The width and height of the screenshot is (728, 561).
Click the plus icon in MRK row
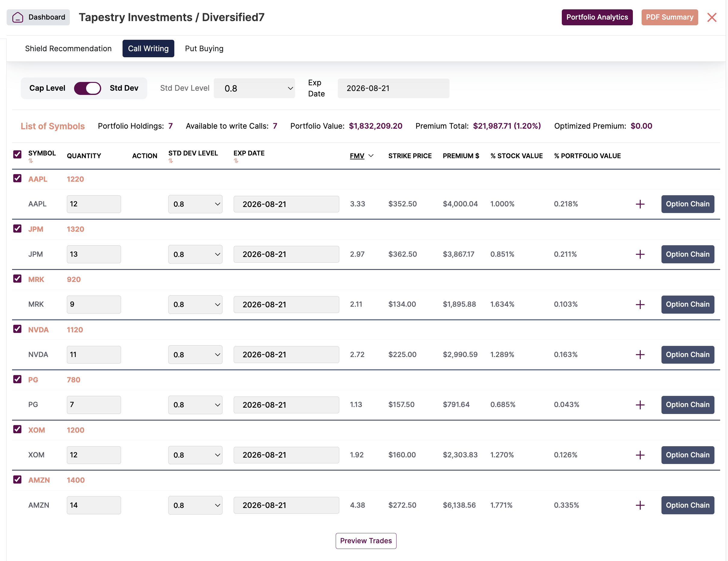[x=640, y=305]
